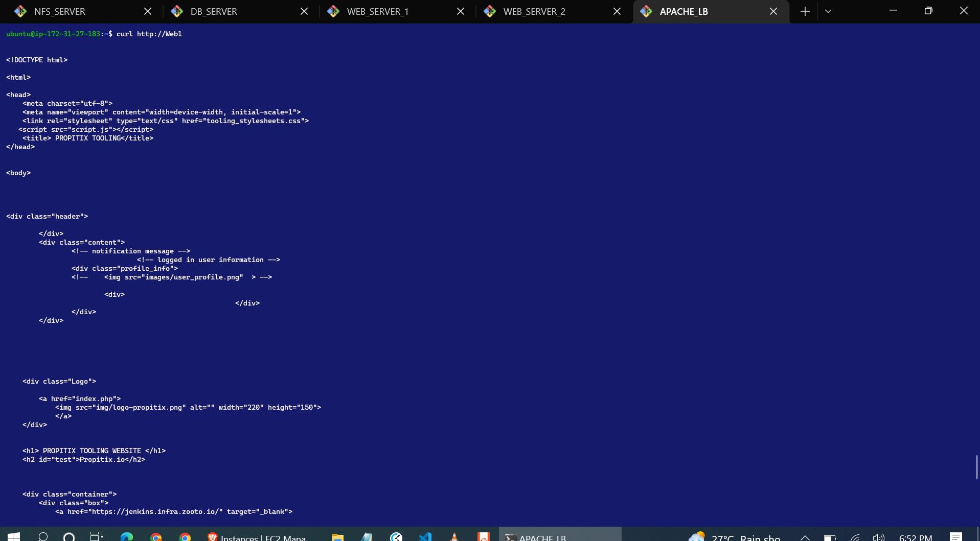Open File Explorer from taskbar
This screenshot has height=541, width=980.
click(337, 536)
